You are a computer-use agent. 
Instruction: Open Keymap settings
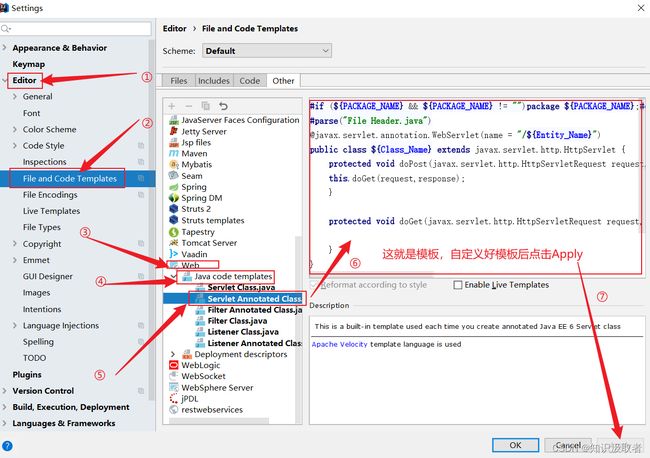pos(29,64)
